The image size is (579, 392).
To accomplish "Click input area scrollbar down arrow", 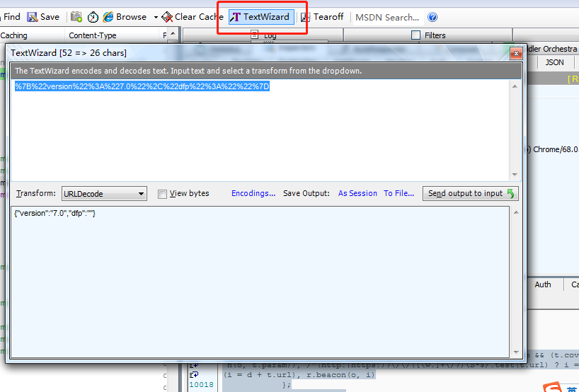I will click(x=515, y=175).
